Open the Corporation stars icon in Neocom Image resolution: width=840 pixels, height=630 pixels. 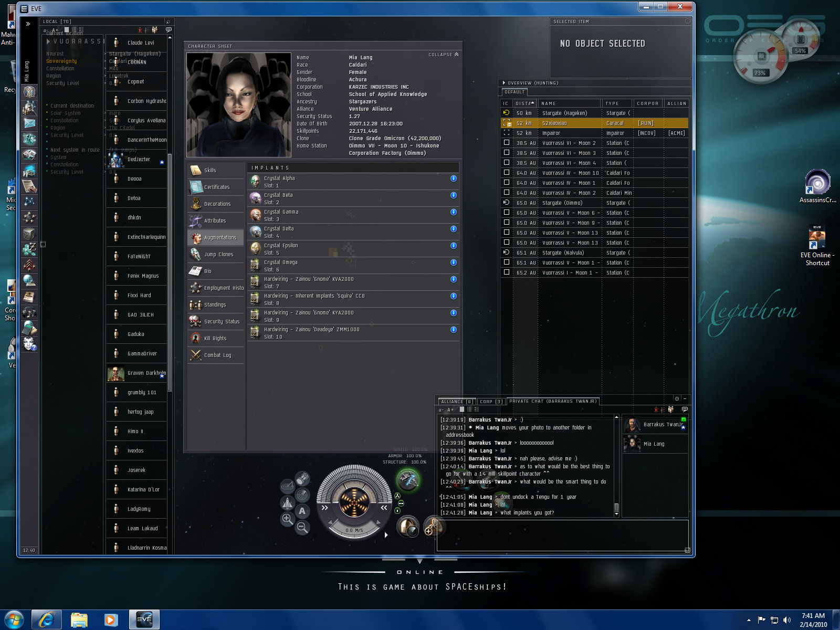(29, 217)
